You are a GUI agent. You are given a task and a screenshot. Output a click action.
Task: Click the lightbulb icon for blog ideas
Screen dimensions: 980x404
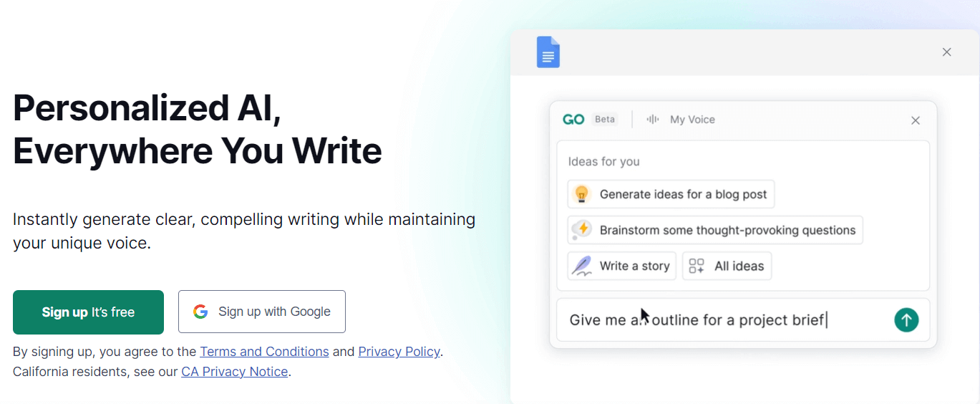click(582, 194)
